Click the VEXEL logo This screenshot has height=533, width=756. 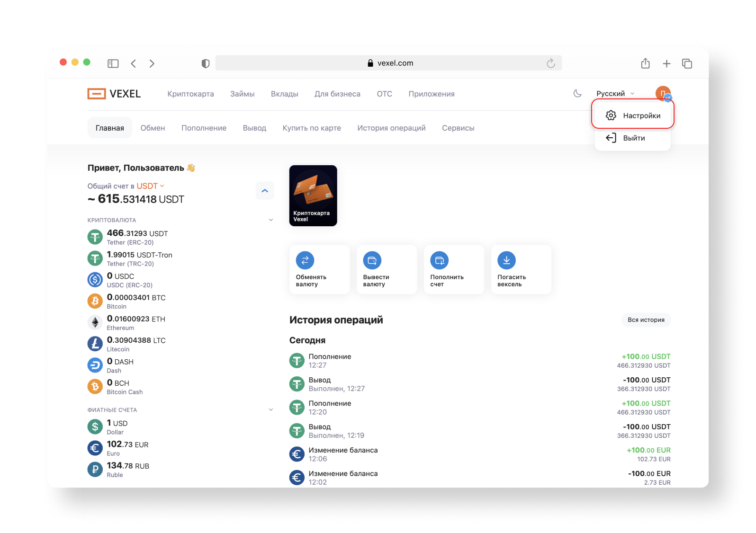tap(114, 94)
